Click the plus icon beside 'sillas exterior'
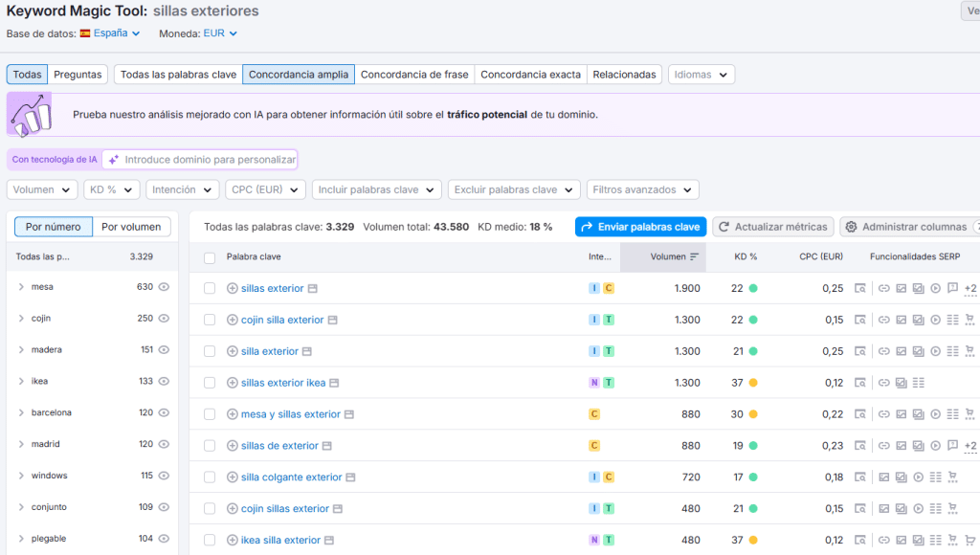 [x=232, y=288]
